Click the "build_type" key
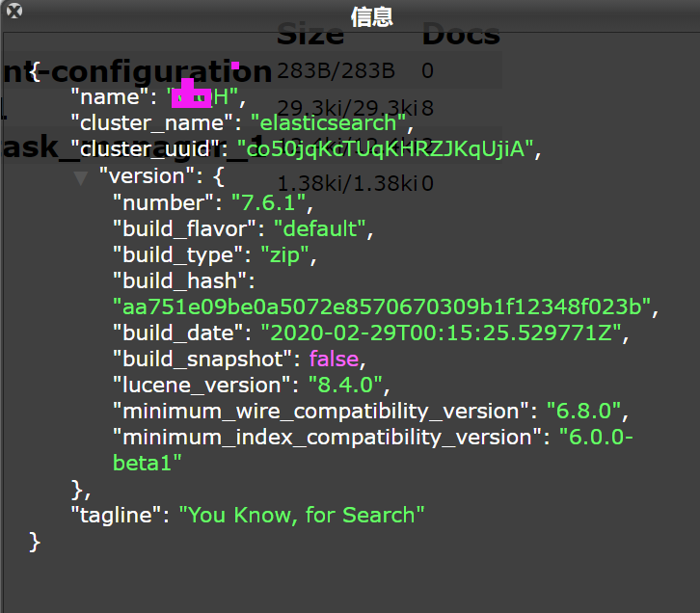Image resolution: width=700 pixels, height=613 pixels. pyautogui.click(x=177, y=255)
